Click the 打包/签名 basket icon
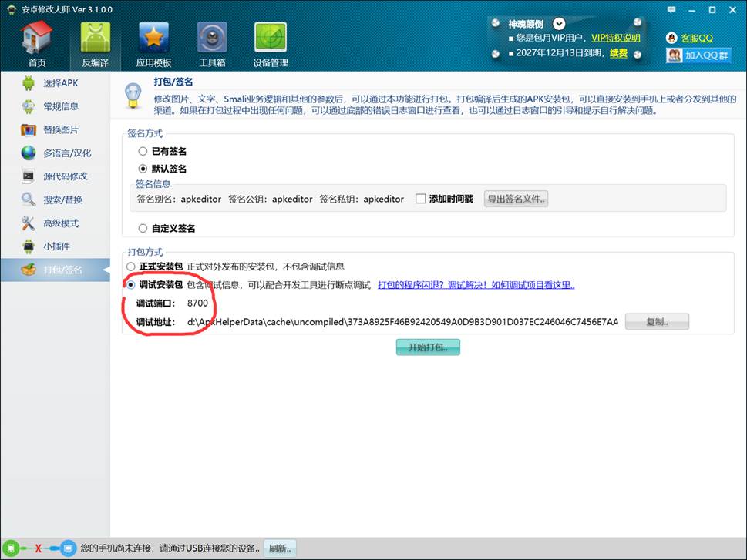This screenshot has width=747, height=560. 28,270
